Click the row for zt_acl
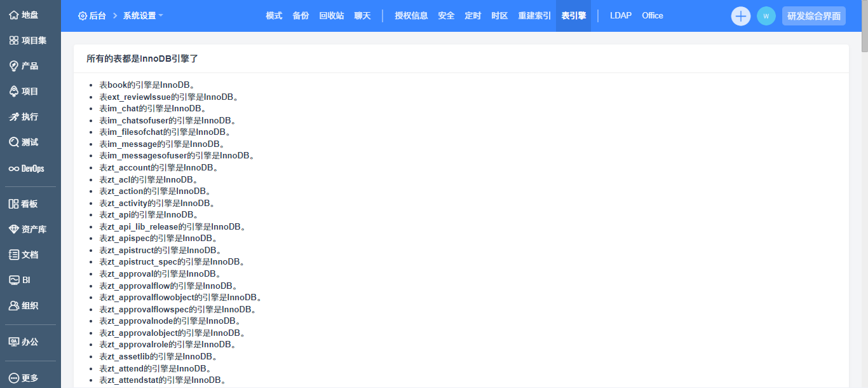Viewport: 868px width, 388px height. coord(149,179)
